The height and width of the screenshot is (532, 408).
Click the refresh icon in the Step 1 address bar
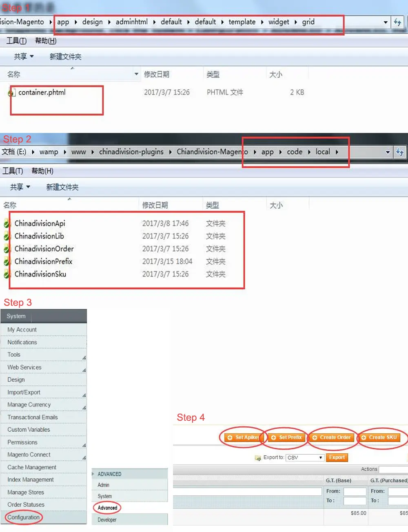[398, 22]
